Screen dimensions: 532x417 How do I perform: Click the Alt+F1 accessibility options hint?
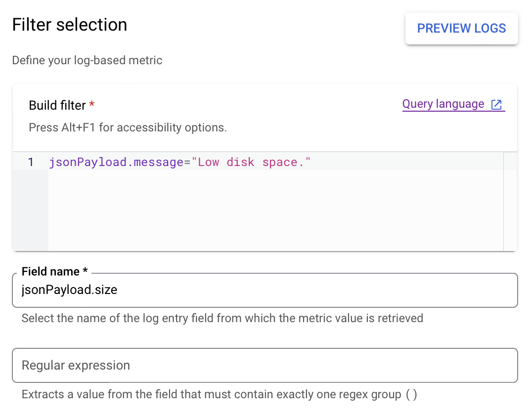(x=128, y=127)
